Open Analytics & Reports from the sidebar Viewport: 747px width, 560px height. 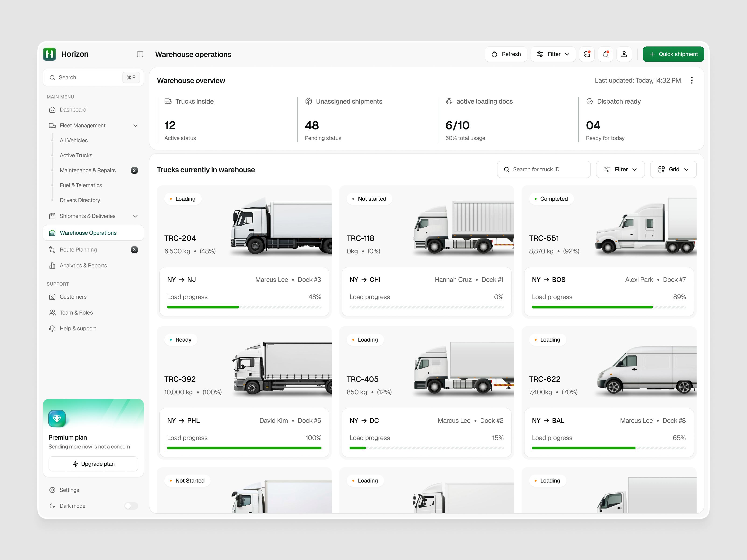click(x=83, y=265)
